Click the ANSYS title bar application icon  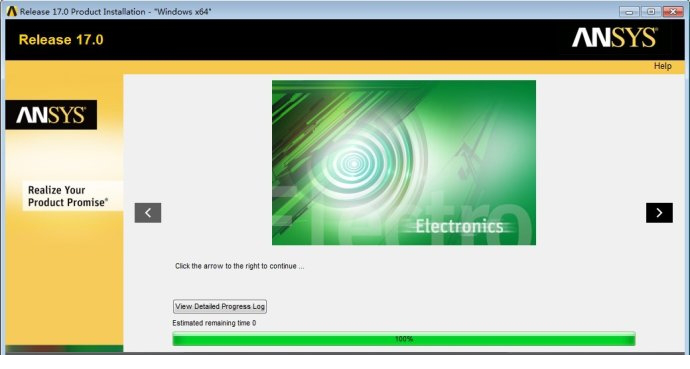(x=11, y=11)
